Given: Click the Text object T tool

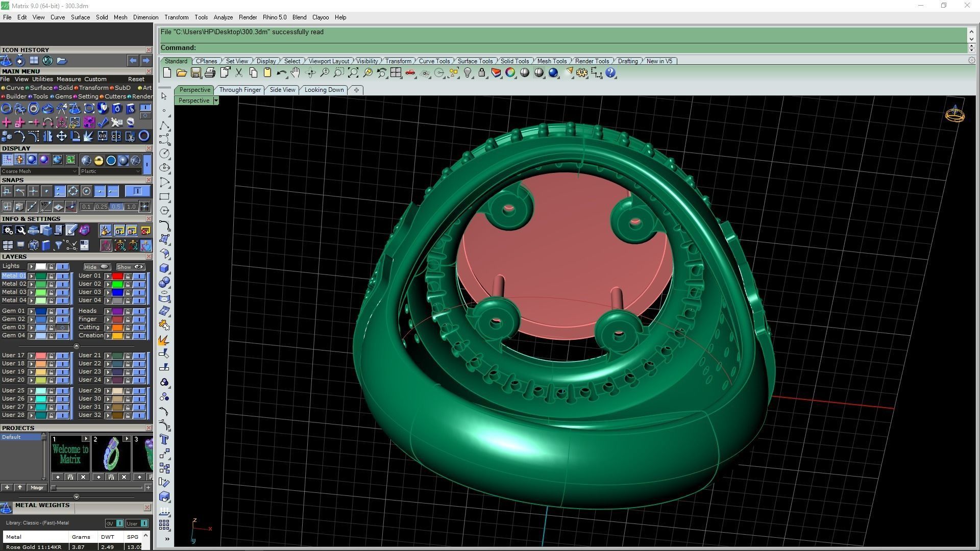Looking at the screenshot, I should point(164,439).
